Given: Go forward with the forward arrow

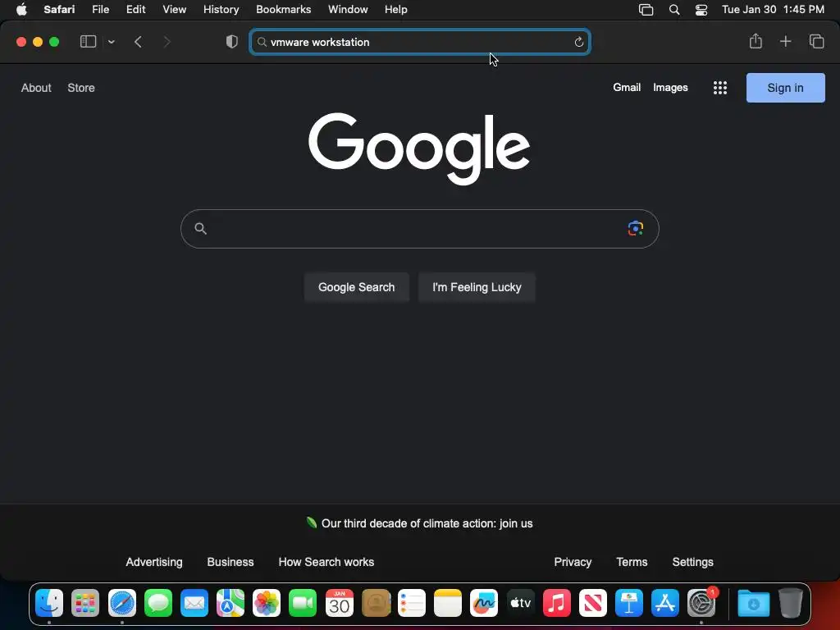Looking at the screenshot, I should click(x=167, y=42).
